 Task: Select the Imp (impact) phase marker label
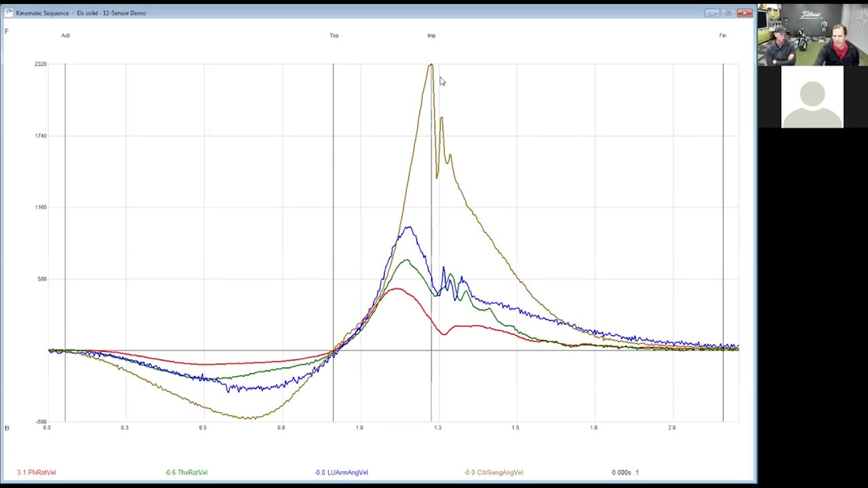(x=431, y=35)
